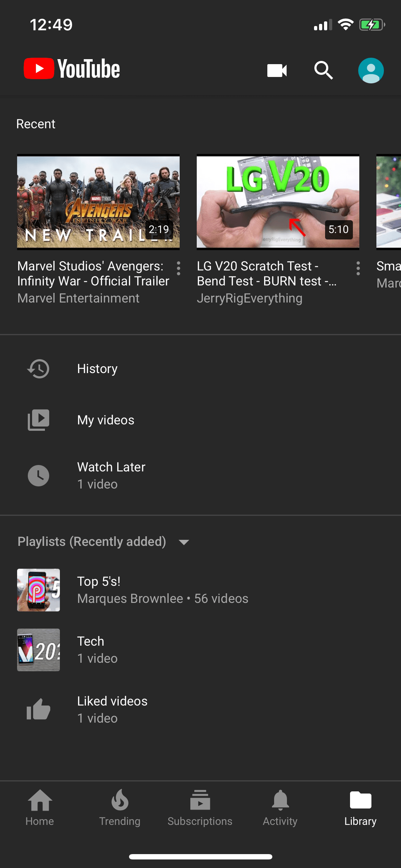Tap the Watch Later clock icon
The image size is (401, 868).
click(38, 476)
